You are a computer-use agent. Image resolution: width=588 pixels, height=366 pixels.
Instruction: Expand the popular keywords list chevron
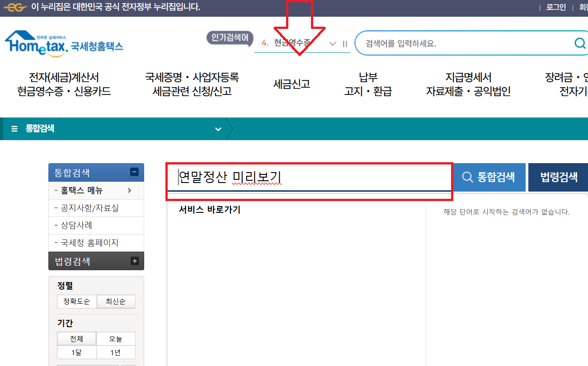(x=333, y=44)
